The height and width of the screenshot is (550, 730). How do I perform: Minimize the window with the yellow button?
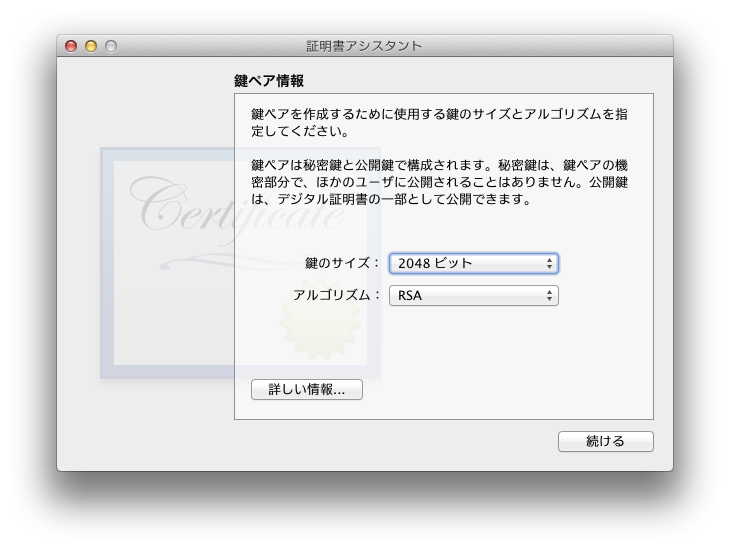tap(91, 46)
